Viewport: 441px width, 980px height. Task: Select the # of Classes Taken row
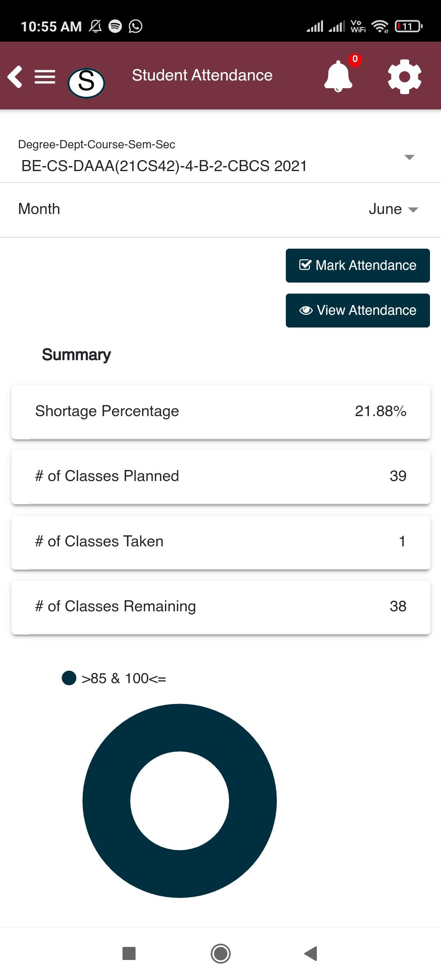221,542
